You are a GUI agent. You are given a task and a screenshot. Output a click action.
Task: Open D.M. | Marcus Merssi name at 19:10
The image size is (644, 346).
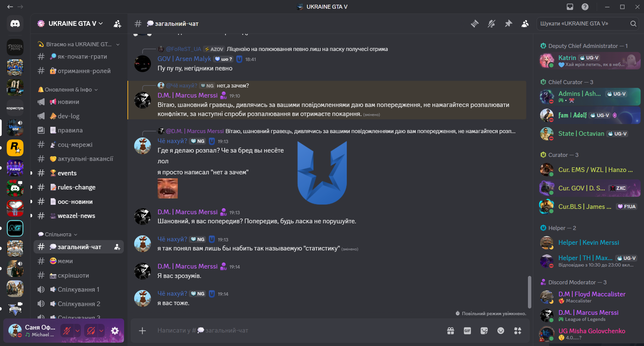187,96
